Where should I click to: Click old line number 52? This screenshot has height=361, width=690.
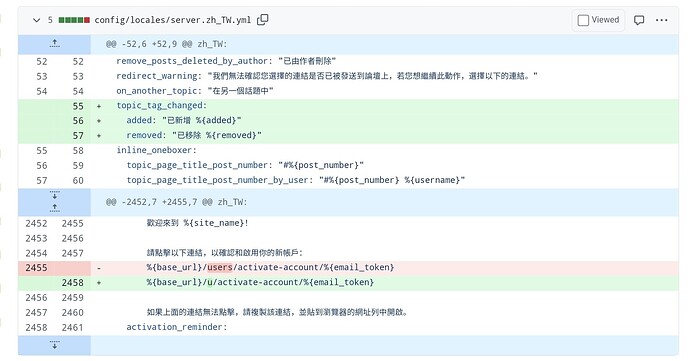coord(41,62)
